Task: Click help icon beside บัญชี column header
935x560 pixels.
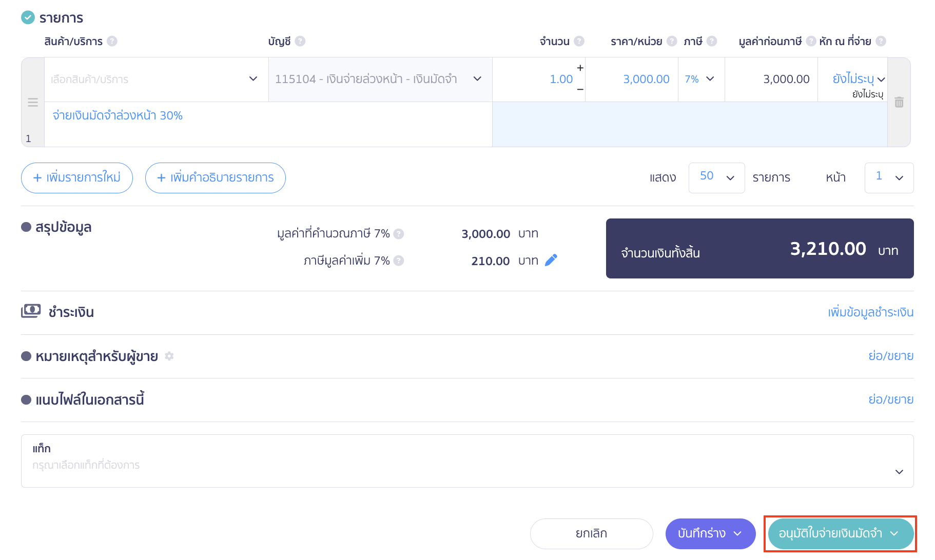Action: 300,42
